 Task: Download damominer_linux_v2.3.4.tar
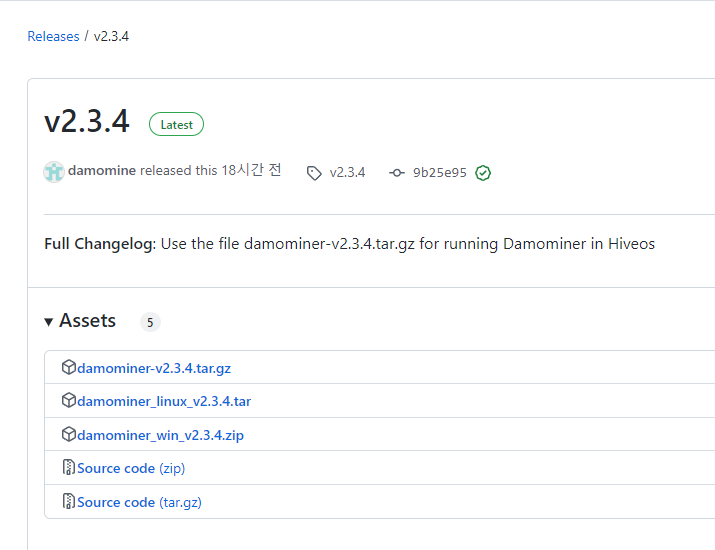164,401
